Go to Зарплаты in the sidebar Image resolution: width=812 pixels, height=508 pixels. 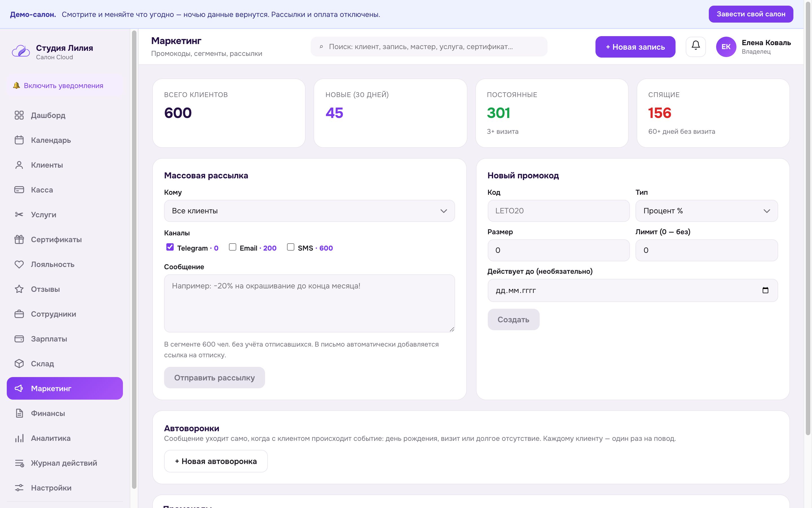pos(65,339)
